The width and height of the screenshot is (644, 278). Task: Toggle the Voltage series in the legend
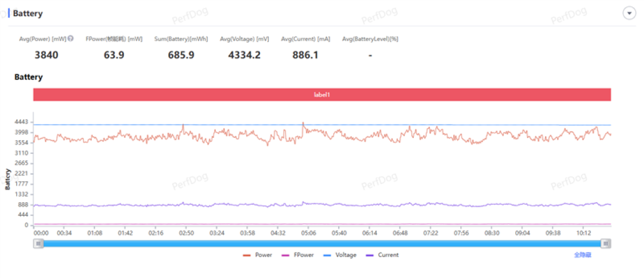click(x=340, y=255)
